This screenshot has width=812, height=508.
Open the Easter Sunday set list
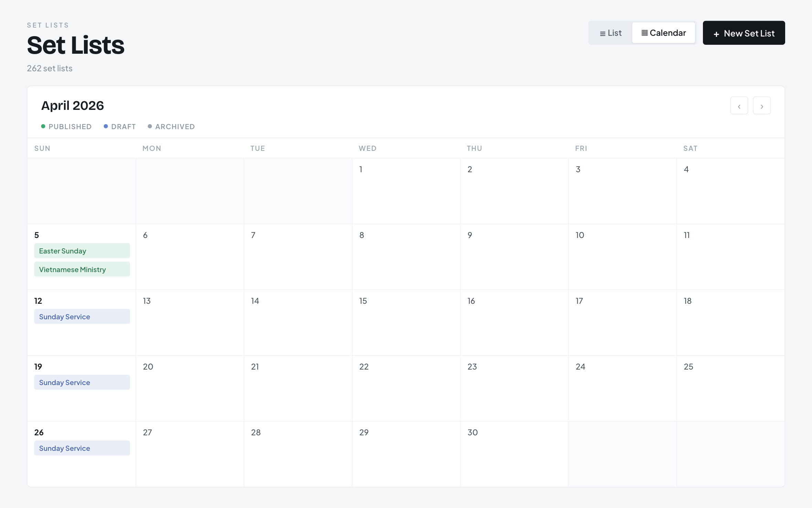pos(82,251)
